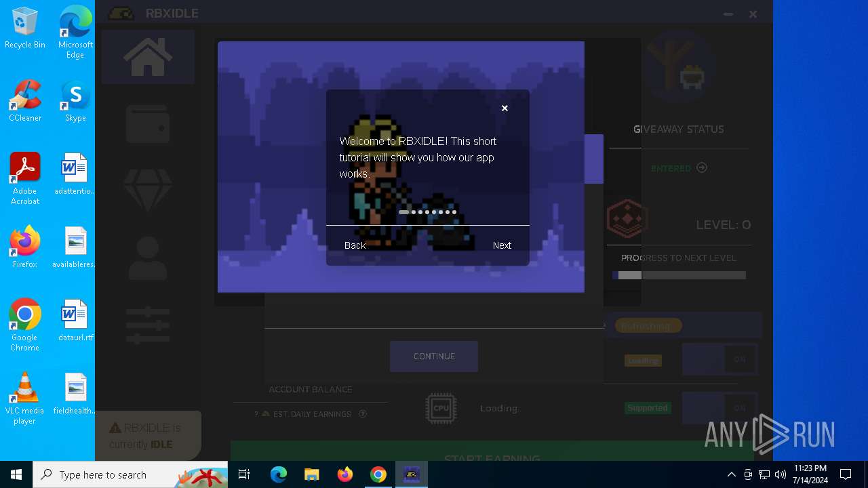Open dataurl.rtf file on desktop
This screenshot has width=868, height=488.
tap(75, 321)
